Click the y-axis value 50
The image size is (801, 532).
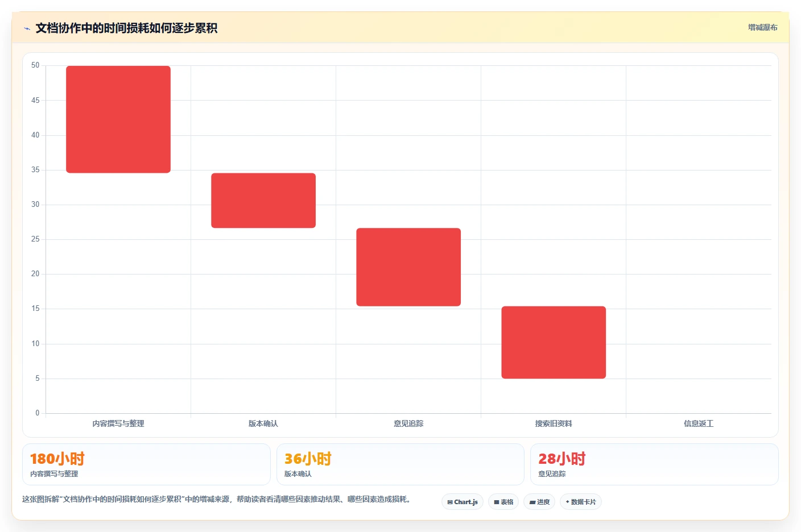point(35,65)
